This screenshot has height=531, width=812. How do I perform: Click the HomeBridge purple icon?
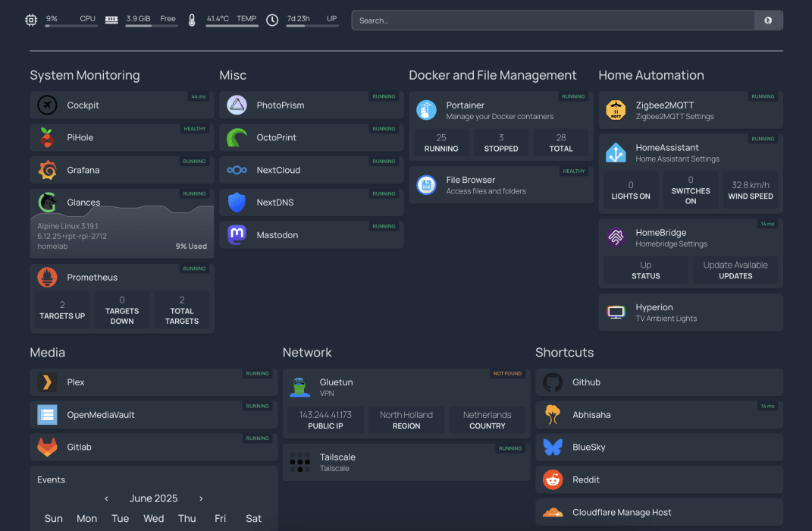pyautogui.click(x=616, y=237)
